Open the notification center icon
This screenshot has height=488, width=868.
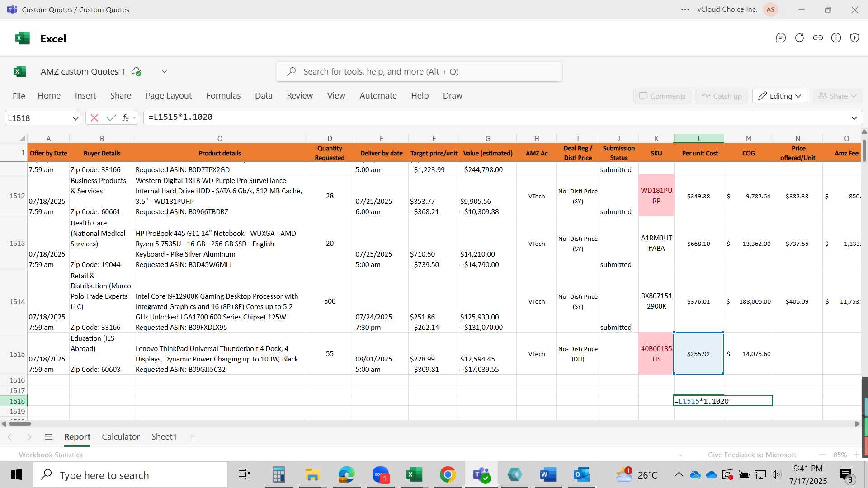[x=846, y=475]
